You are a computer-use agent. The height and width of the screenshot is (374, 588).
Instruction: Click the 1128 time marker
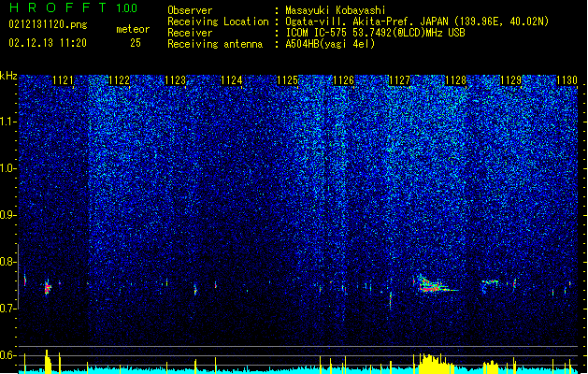point(455,80)
